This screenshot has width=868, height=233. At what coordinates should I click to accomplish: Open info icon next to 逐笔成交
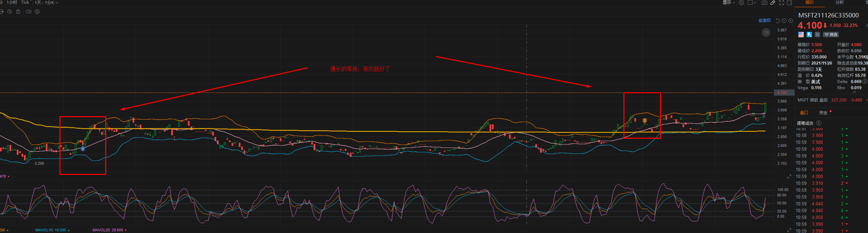click(819, 123)
